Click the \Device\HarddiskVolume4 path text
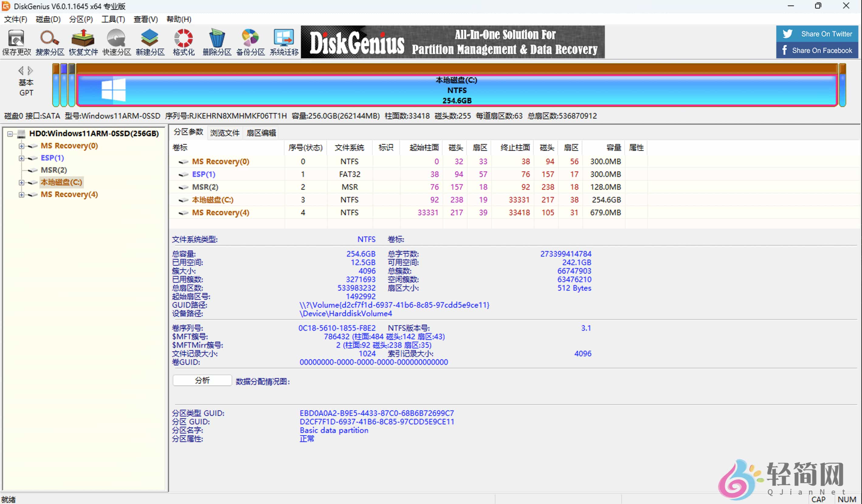862x504 pixels. [346, 314]
